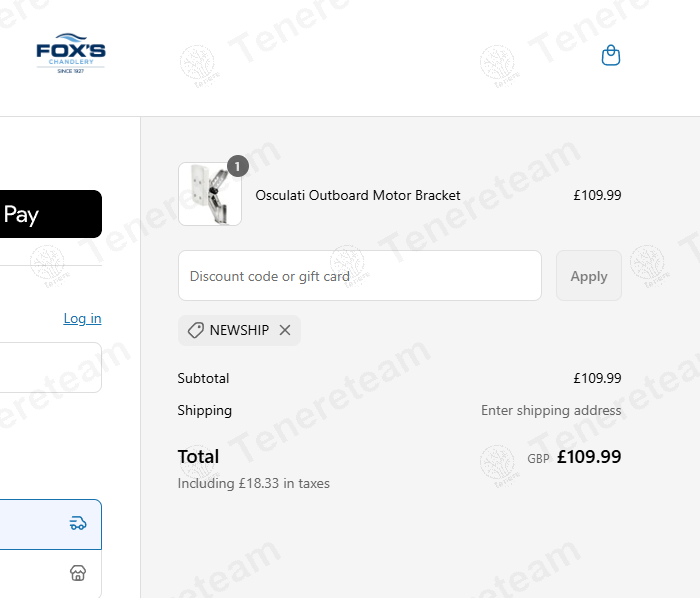Click the black Pay button

[x=50, y=214]
